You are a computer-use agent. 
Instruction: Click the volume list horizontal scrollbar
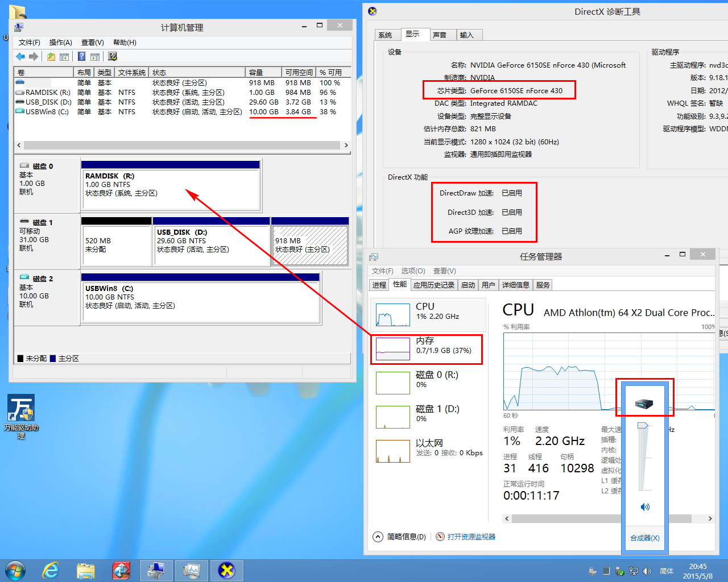pyautogui.click(x=182, y=145)
